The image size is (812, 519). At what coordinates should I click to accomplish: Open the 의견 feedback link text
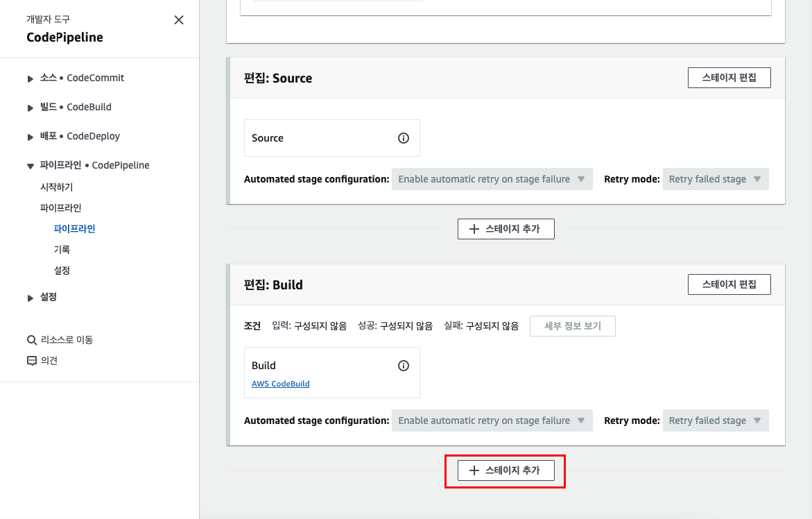49,361
